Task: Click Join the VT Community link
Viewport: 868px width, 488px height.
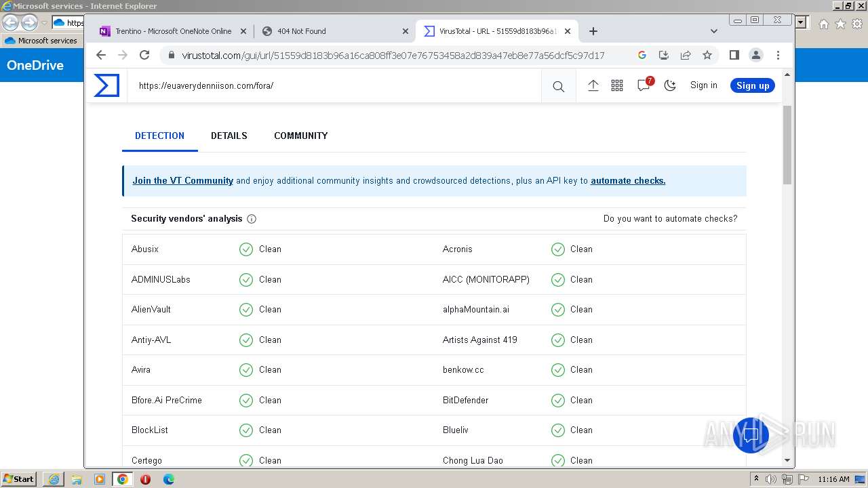Action: 183,181
